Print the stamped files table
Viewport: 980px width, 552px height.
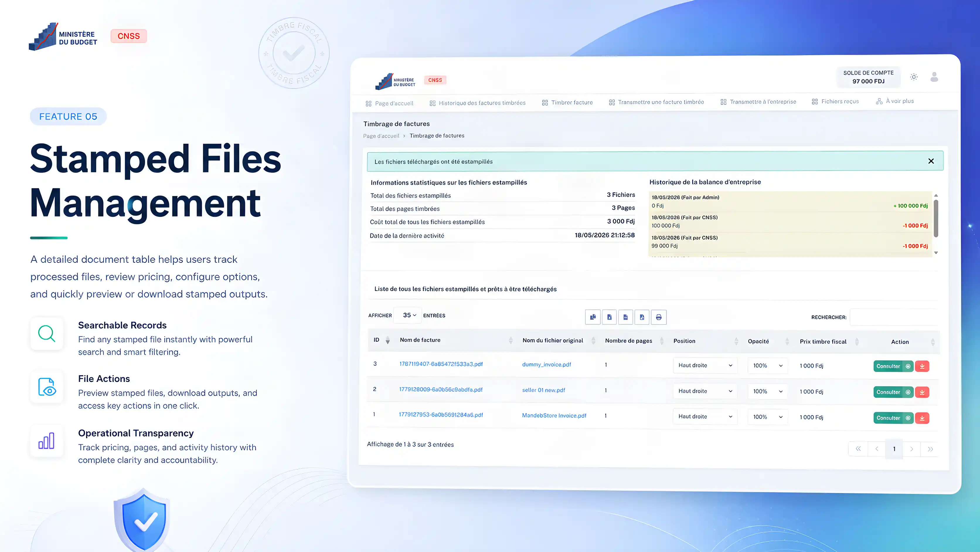659,317
